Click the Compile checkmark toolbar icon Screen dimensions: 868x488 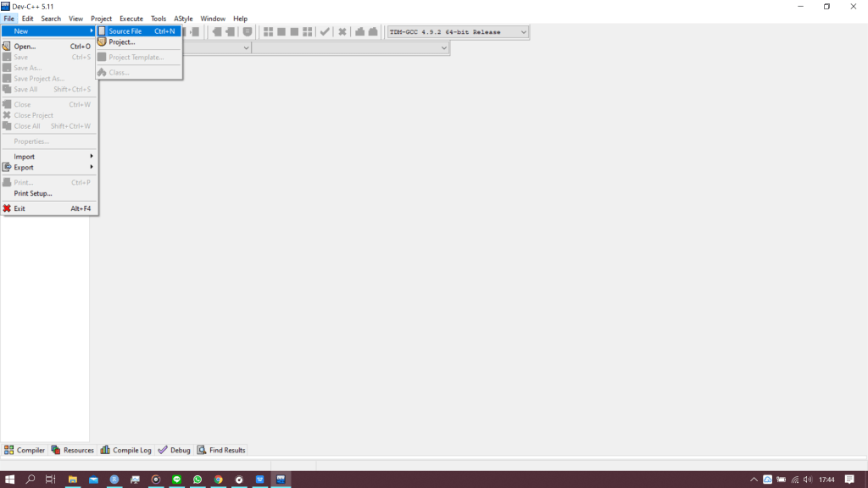click(x=325, y=32)
